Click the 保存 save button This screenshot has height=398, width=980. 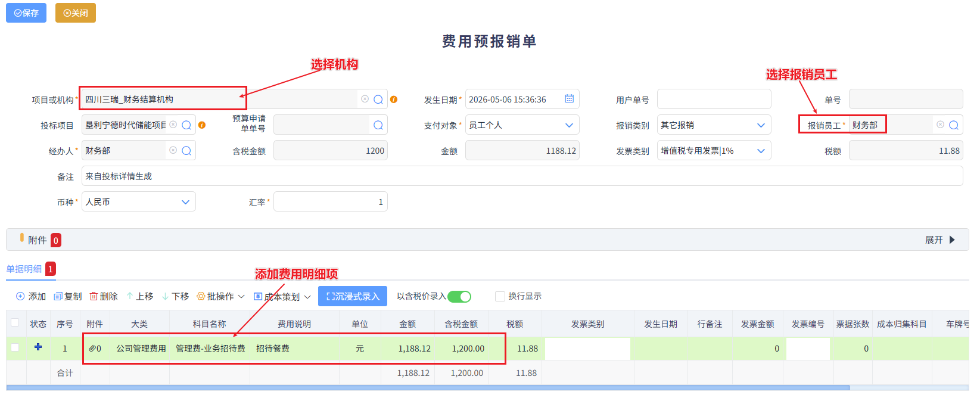(26, 13)
